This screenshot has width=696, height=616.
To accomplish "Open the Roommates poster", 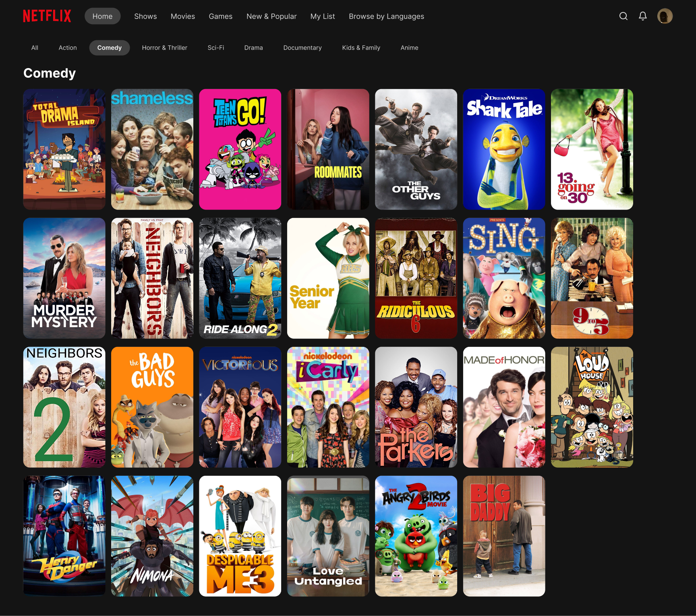I will pyautogui.click(x=328, y=149).
